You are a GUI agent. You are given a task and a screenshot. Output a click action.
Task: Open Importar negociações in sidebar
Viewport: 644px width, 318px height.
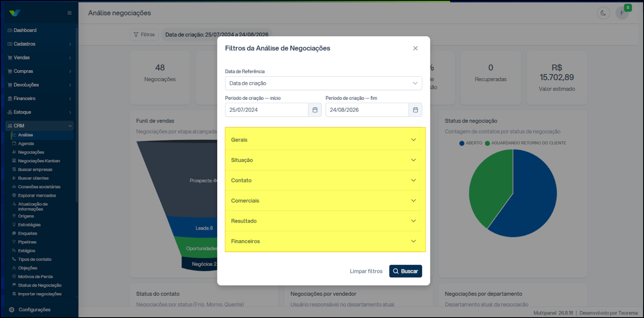click(39, 294)
